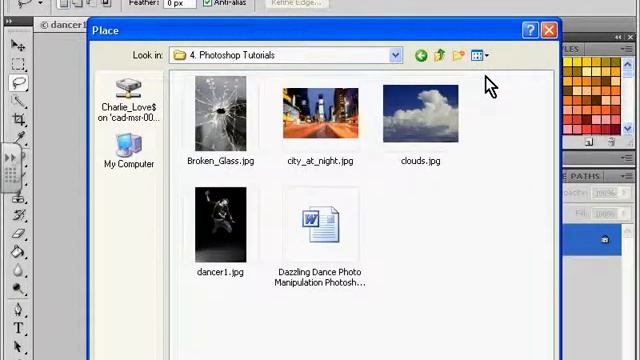The width and height of the screenshot is (640, 360).
Task: Collapse right panels with double-arrow icon
Action: (618, 37)
